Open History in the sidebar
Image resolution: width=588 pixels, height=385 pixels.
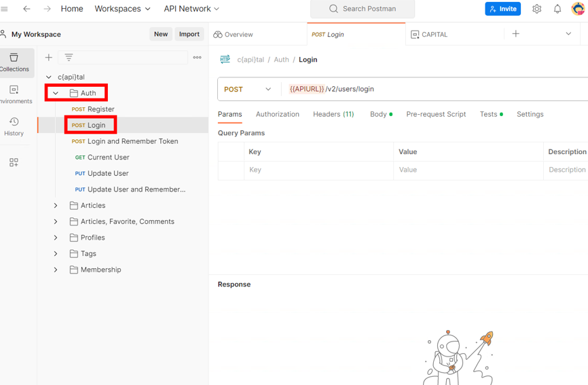[x=14, y=126]
